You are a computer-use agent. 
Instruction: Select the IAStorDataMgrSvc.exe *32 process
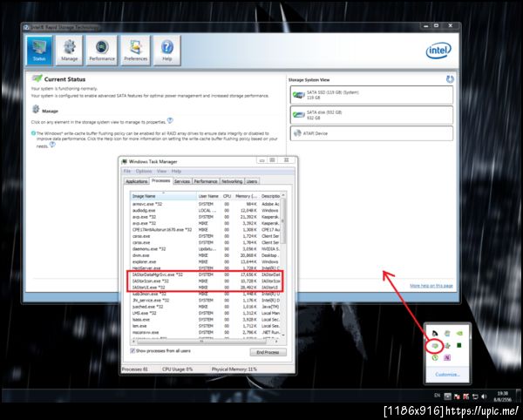(x=205, y=274)
